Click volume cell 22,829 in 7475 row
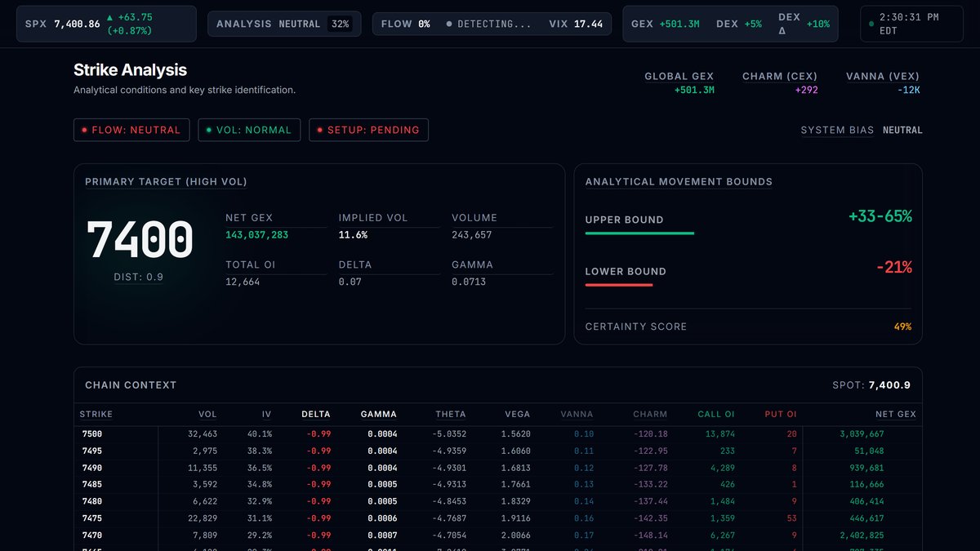Image resolution: width=980 pixels, height=551 pixels. point(203,518)
